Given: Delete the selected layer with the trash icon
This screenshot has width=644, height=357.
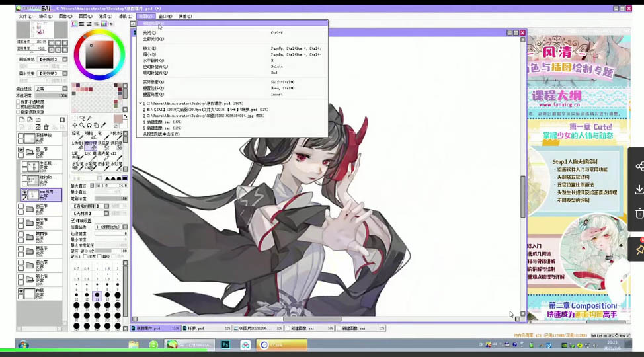Looking at the screenshot, I should [46, 128].
